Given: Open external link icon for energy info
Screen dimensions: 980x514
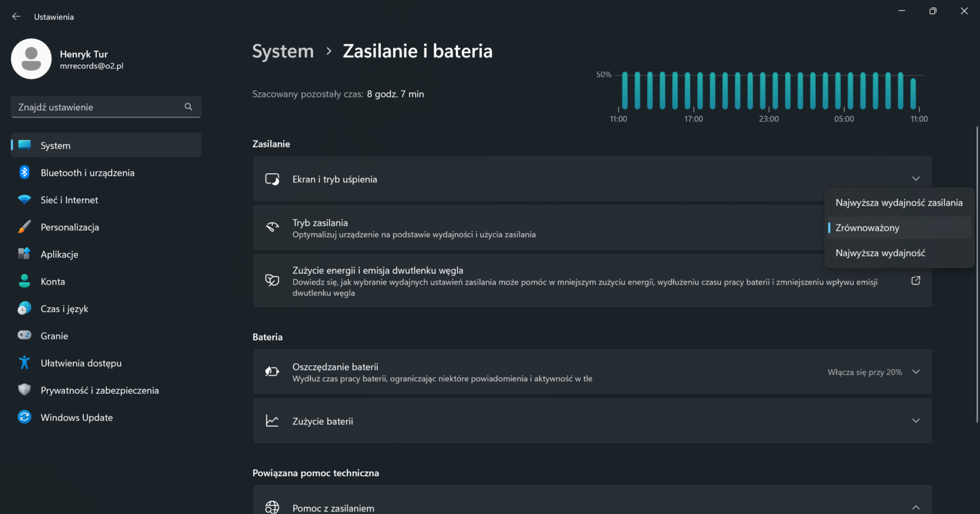Looking at the screenshot, I should tap(916, 280).
